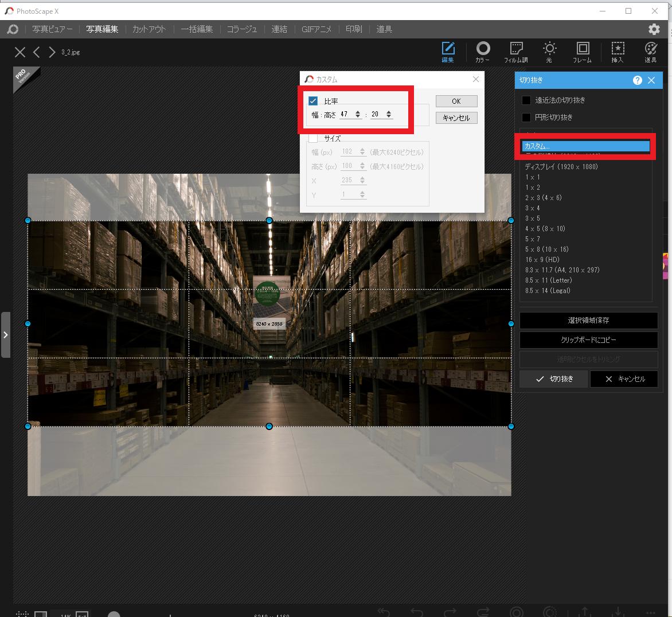Expand the left side panel arrow
The image size is (672, 617).
(x=6, y=335)
